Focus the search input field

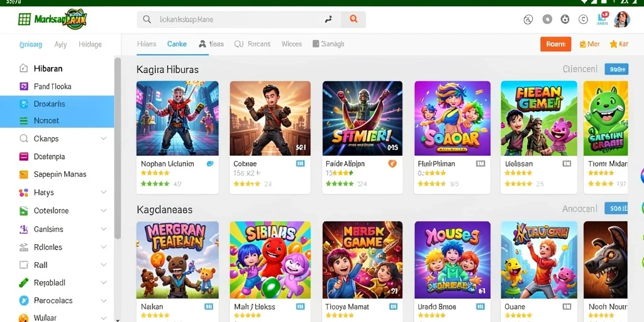(x=238, y=19)
